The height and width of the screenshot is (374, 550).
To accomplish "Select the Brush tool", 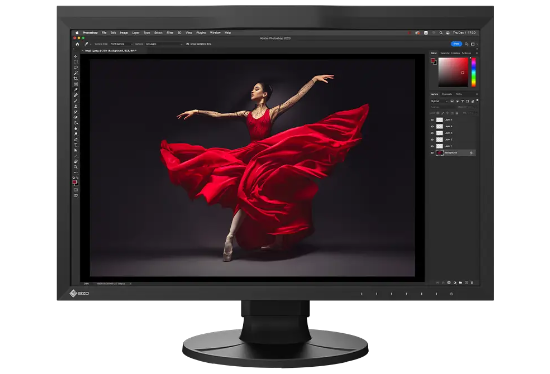I will [x=75, y=101].
